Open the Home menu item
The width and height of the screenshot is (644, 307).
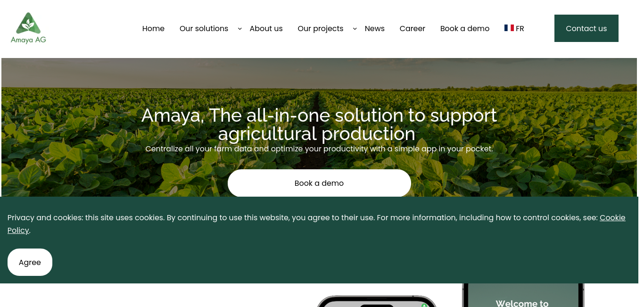click(153, 28)
